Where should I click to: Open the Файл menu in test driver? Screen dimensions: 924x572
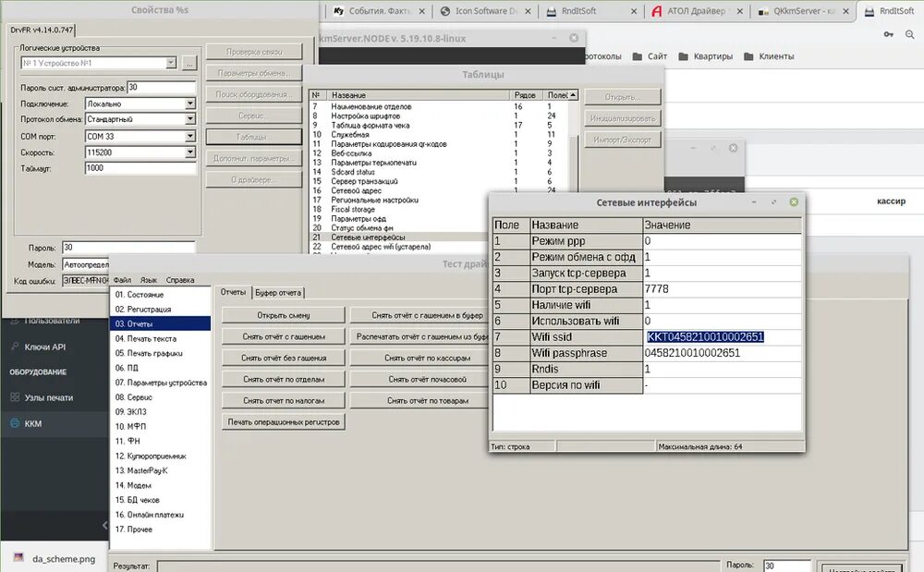pyautogui.click(x=123, y=280)
